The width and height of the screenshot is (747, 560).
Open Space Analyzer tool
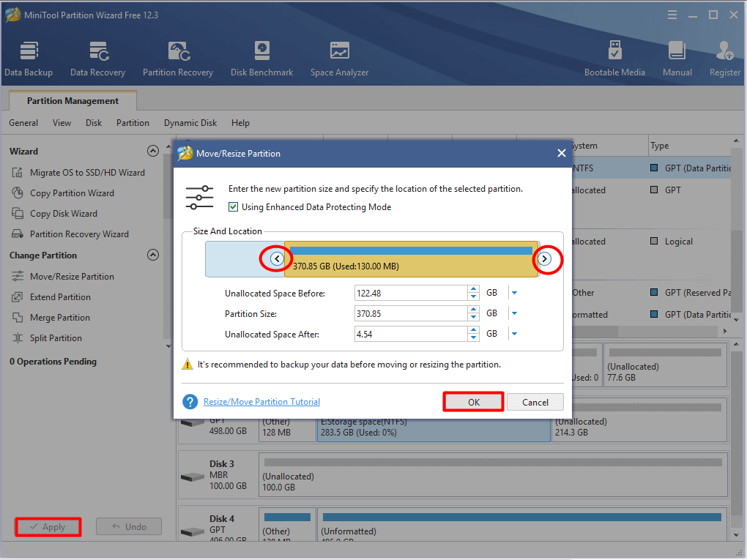coord(339,59)
